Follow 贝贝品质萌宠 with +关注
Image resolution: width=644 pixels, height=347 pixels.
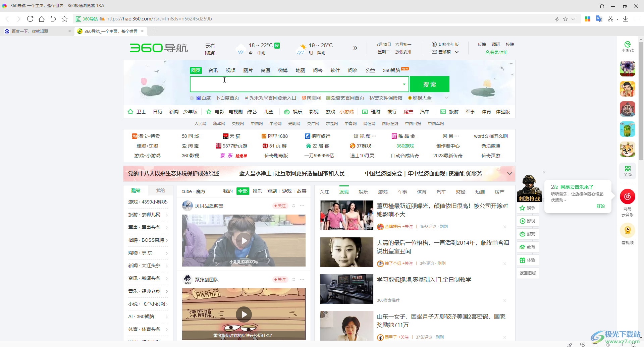(280, 206)
